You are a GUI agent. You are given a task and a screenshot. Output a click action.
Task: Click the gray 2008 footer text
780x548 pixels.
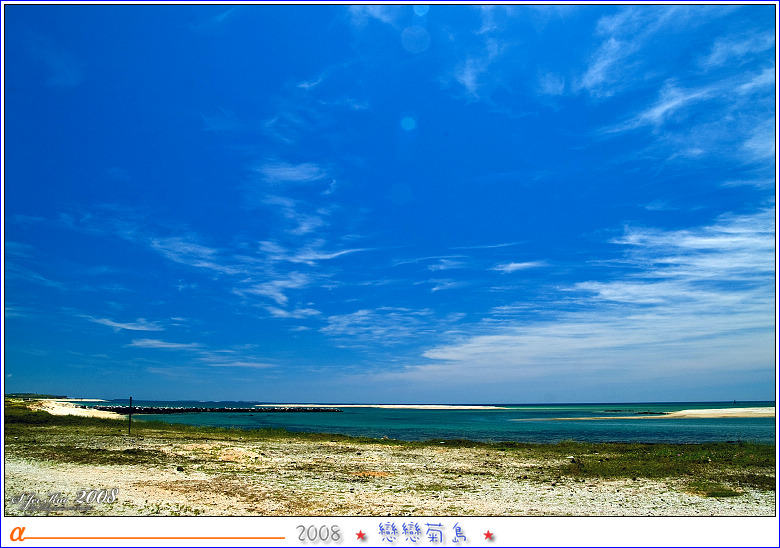pos(318,534)
